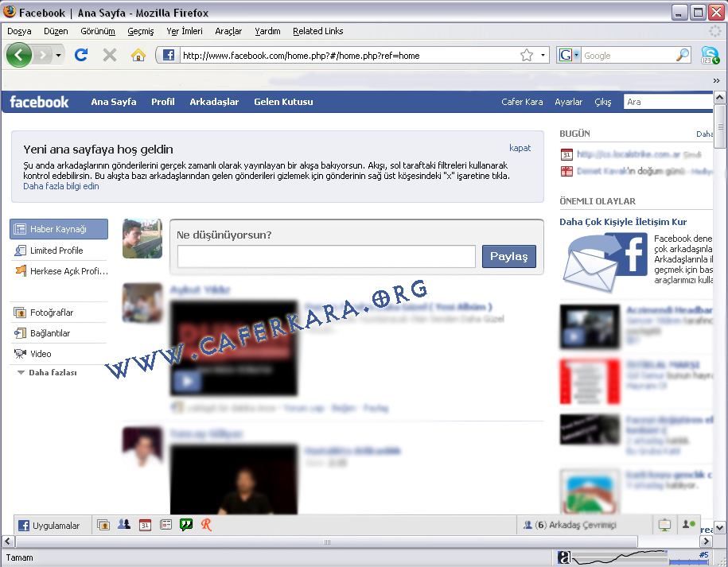728x567 pixels.
Task: Click the Cafer Kara account link
Action: pyautogui.click(x=522, y=102)
